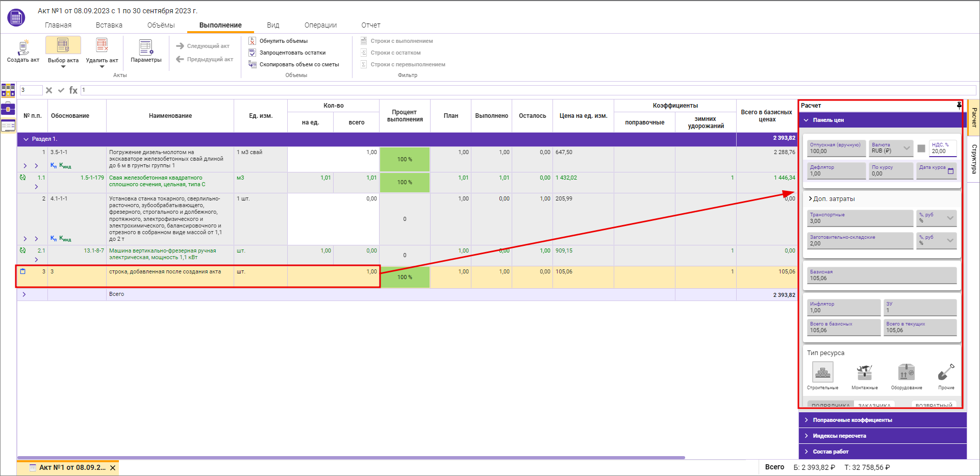Open the Валюта RUB dropdown
Screen dimensions: 980x476
pyautogui.click(x=906, y=148)
